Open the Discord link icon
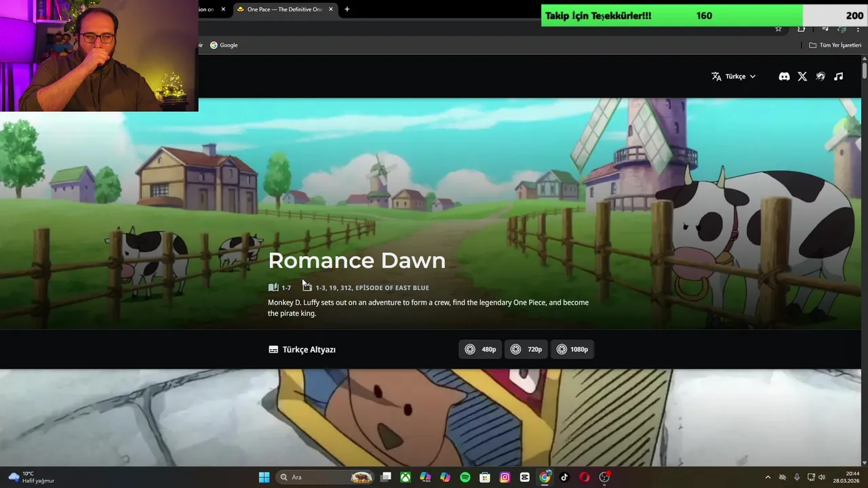 pos(784,77)
